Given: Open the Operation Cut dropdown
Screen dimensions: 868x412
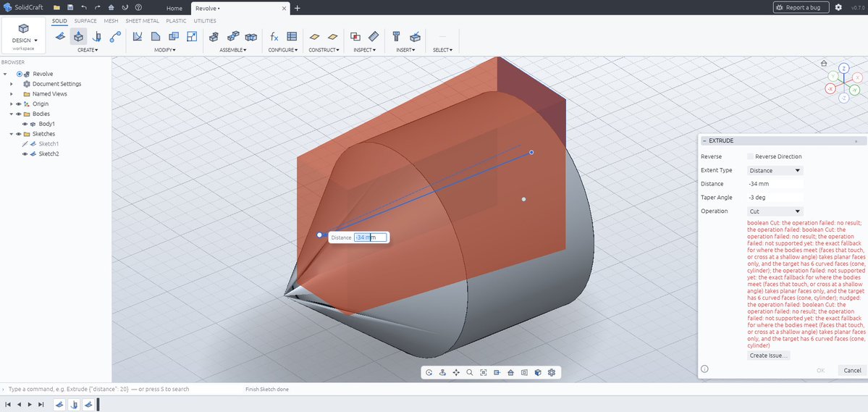Looking at the screenshot, I should 775,211.
